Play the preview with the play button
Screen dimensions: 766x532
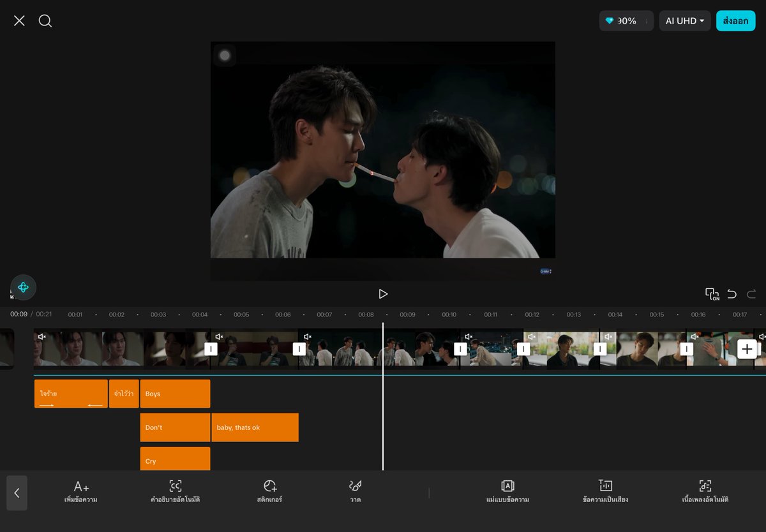(x=383, y=294)
